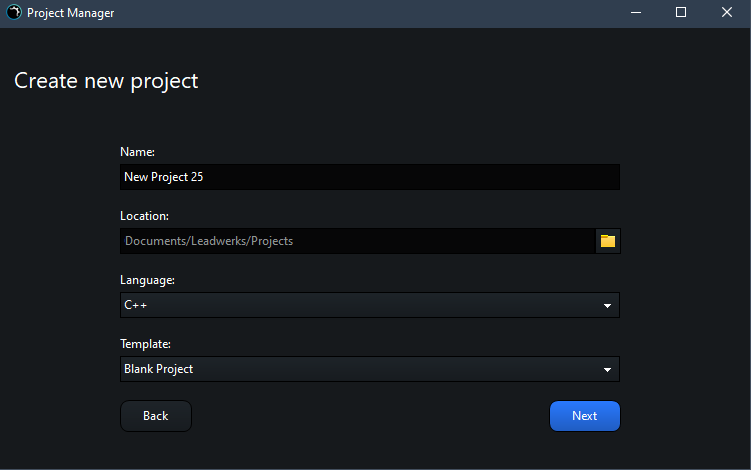
Task: Open the folder browse icon for Location
Action: (x=608, y=241)
